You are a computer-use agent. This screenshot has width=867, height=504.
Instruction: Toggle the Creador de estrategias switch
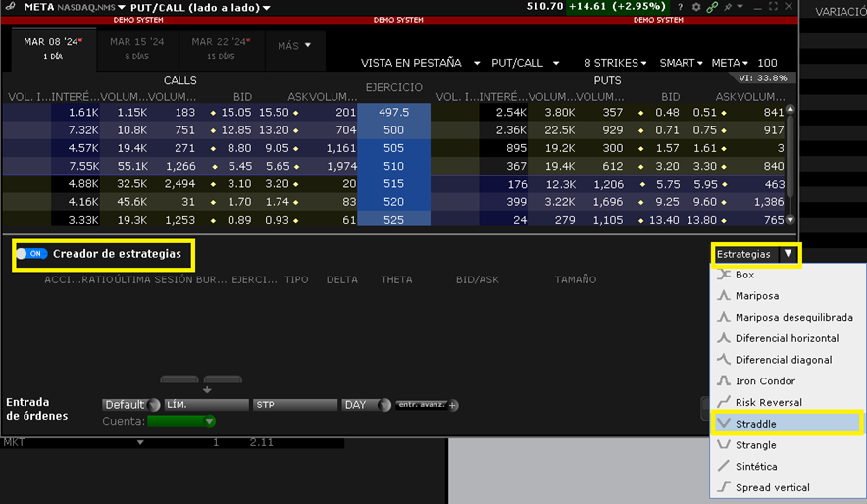point(31,254)
